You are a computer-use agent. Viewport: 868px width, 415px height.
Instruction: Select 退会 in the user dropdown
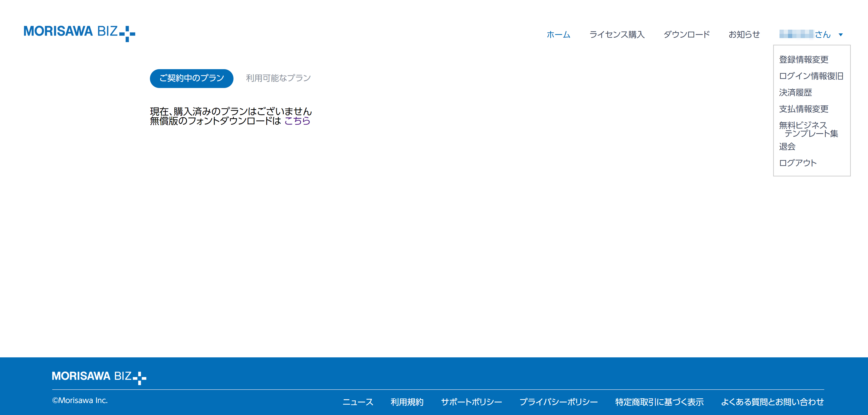(787, 147)
